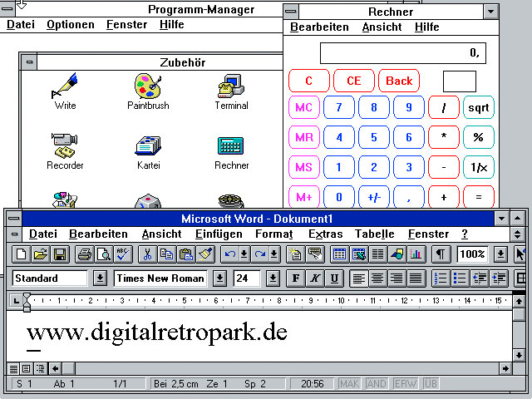Expand the Standard style dropdown
Image resolution: width=532 pixels, height=399 pixels.
100,278
